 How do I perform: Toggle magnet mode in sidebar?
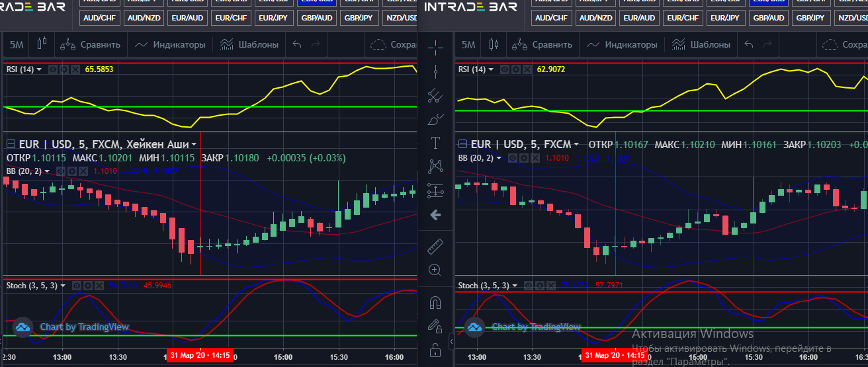tap(435, 303)
